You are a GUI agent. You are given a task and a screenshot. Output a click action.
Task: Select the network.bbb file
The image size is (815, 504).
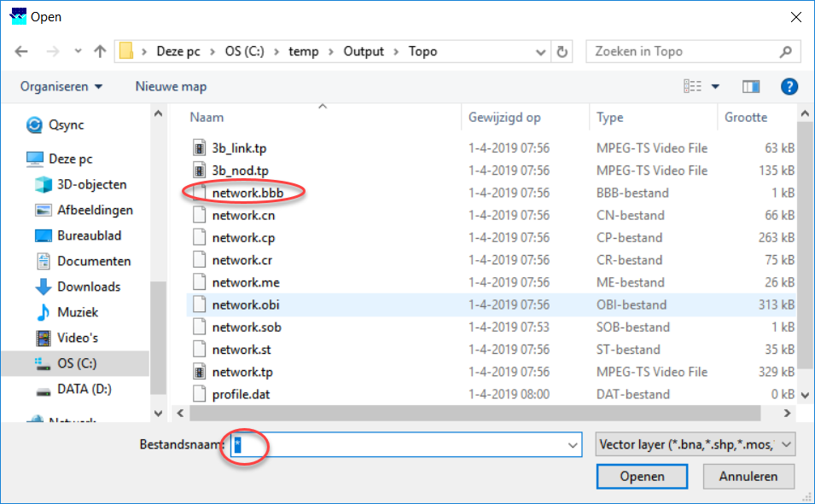[247, 193]
